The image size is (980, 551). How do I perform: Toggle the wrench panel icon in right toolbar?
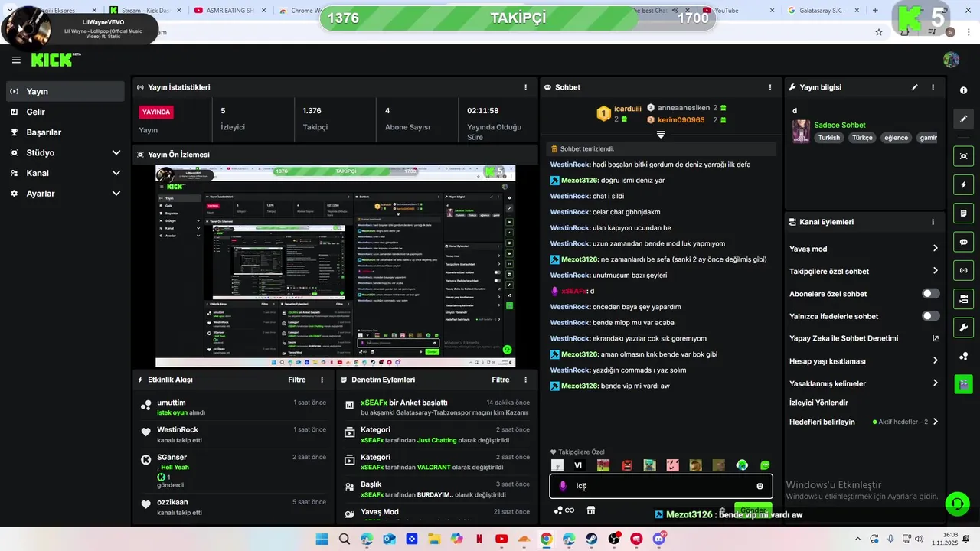963,328
